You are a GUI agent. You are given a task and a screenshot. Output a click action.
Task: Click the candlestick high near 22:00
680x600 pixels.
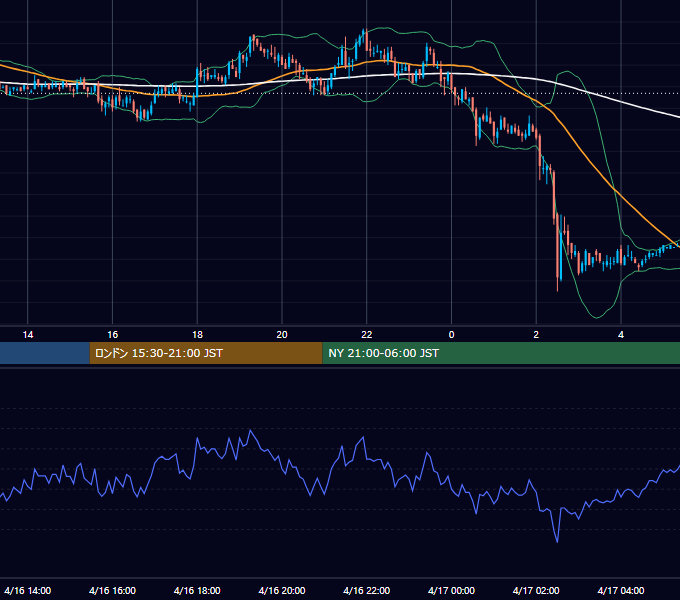tap(366, 30)
